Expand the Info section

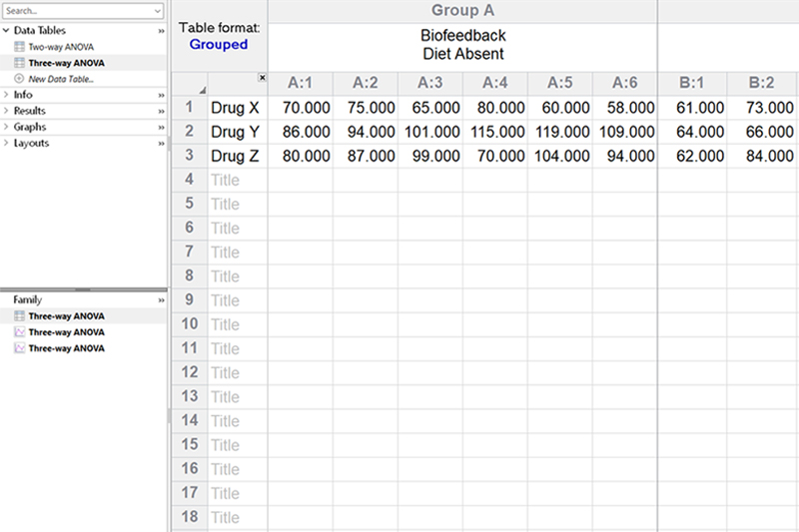[6, 95]
